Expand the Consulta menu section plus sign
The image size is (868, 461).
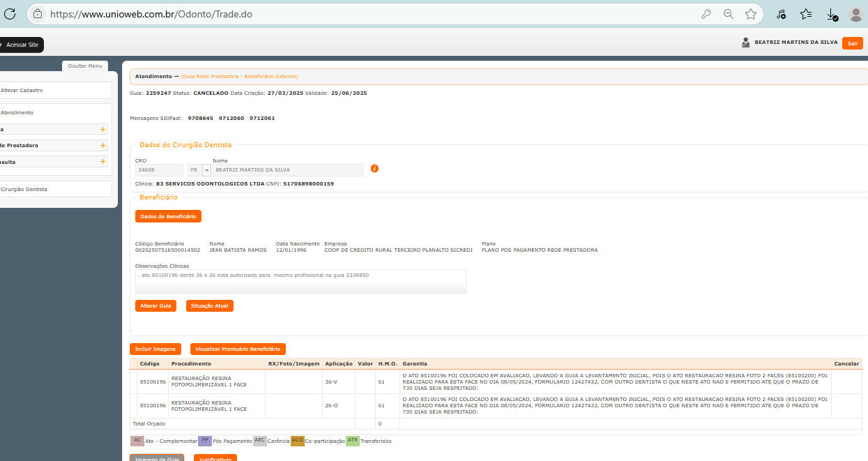tap(102, 162)
